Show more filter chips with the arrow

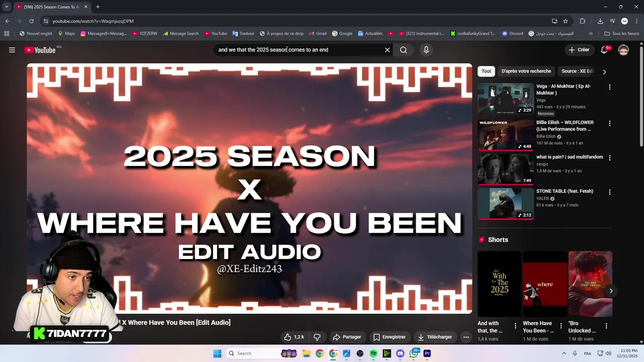[x=604, y=72]
